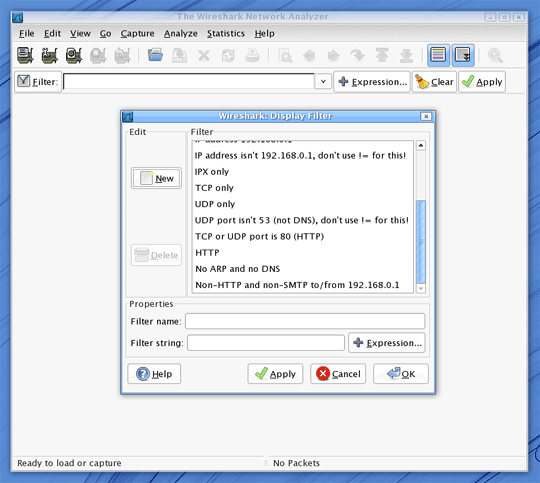This screenshot has width=540, height=483.
Task: Click the Wireshark icon in main title bar
Action: (x=18, y=17)
